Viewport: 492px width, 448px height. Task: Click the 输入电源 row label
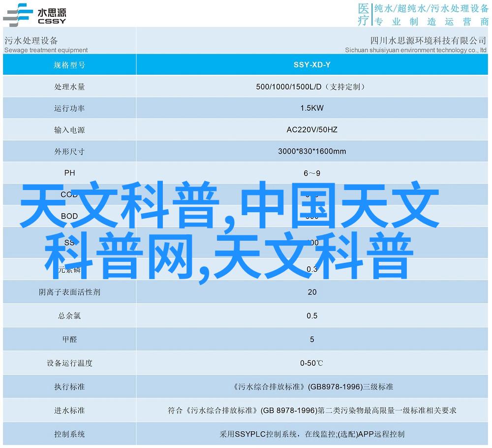click(69, 130)
